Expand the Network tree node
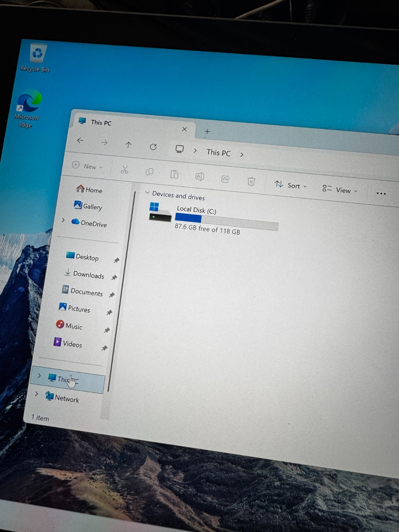 tap(37, 394)
